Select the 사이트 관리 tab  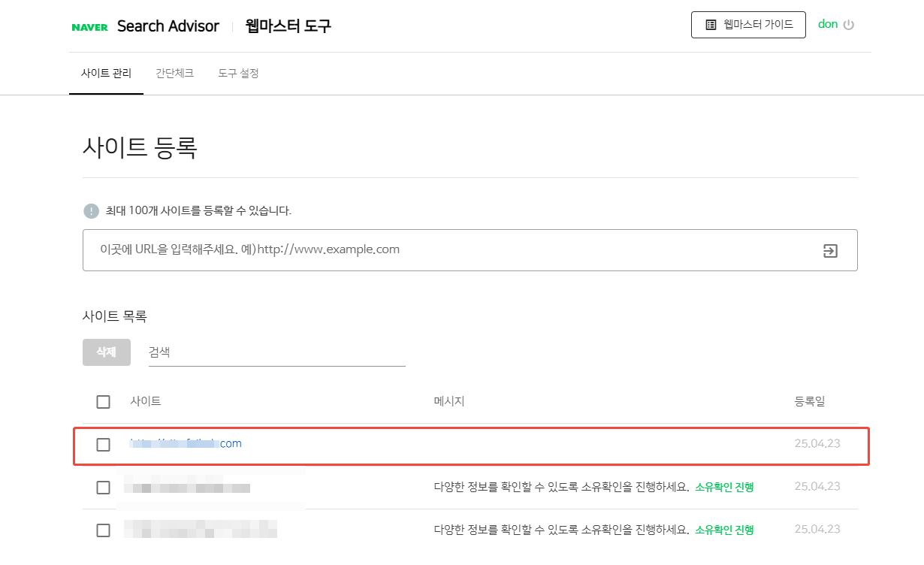click(x=106, y=74)
